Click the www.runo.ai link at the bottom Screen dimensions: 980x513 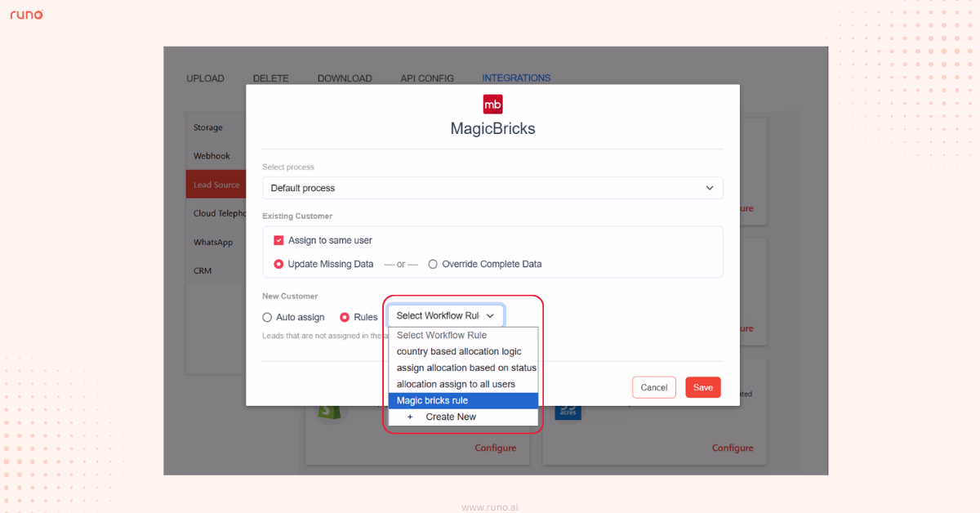coord(490,506)
